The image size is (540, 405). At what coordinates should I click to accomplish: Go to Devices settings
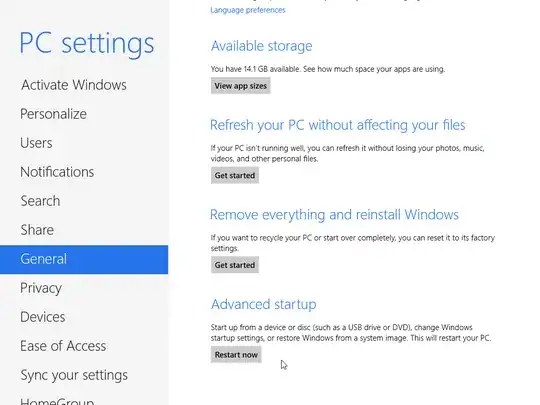[43, 317]
